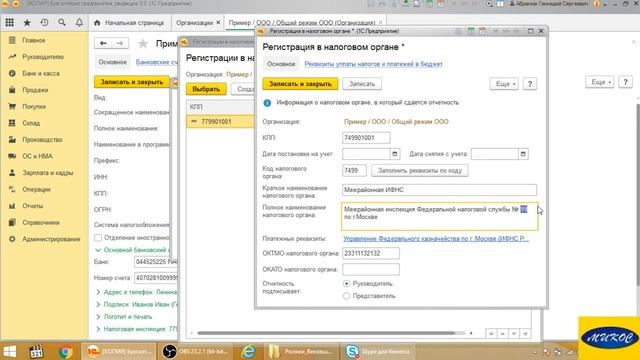Expand Логотип и печать section
The image size is (640, 360).
pos(98,317)
